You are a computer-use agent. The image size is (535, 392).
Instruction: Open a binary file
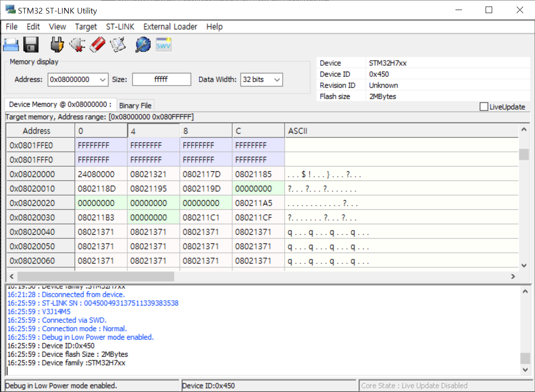click(x=11, y=44)
